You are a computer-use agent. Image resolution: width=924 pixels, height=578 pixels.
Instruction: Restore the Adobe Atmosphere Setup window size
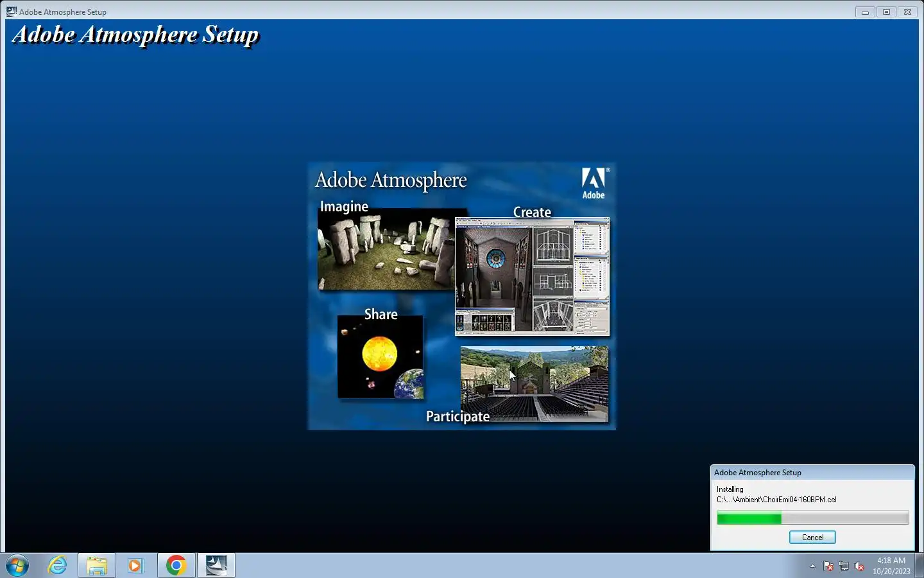tap(886, 12)
